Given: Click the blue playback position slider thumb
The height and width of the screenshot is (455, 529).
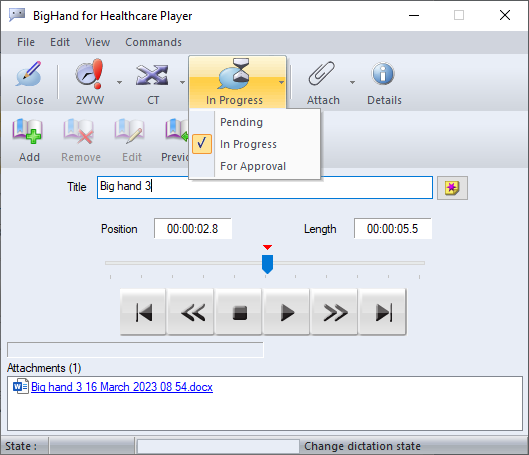Looking at the screenshot, I should coord(268,264).
